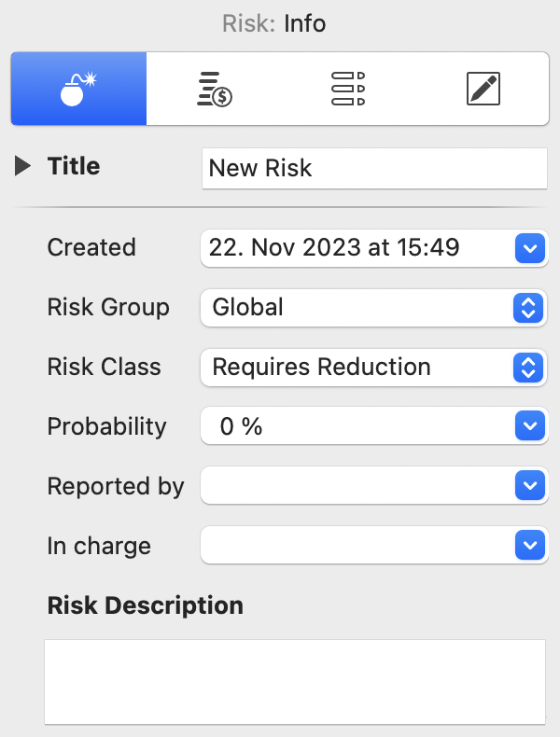
Task: Click the Risk Class stepper arrows
Action: tap(528, 368)
